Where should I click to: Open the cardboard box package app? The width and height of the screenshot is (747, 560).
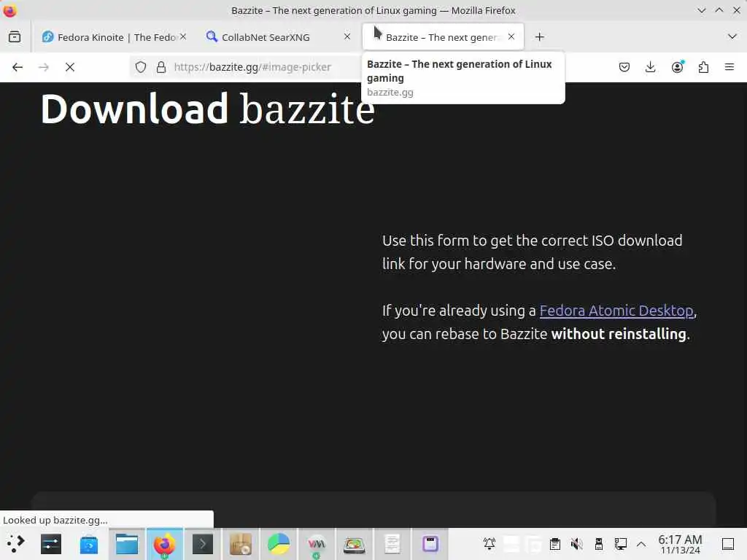pos(241,544)
